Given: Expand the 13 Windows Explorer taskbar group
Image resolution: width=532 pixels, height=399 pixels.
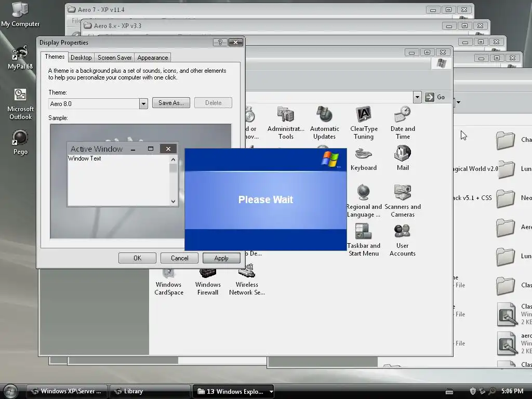Looking at the screenshot, I should click(271, 392).
